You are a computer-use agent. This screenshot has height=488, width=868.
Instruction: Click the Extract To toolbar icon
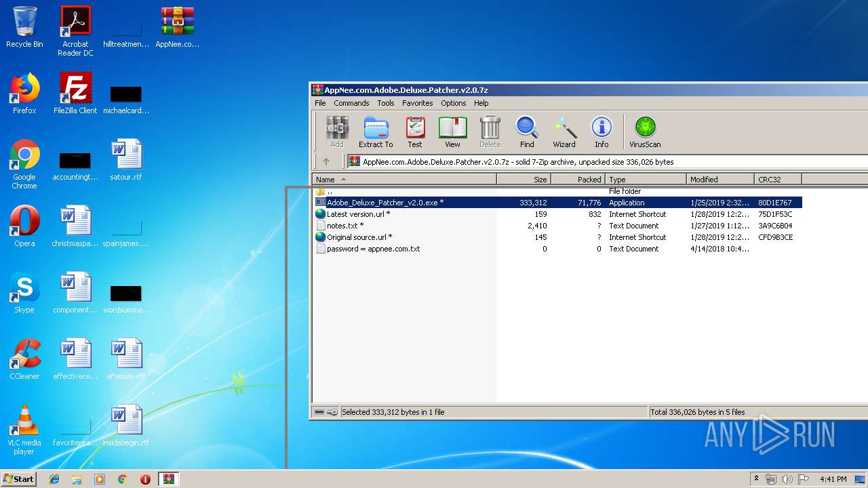click(376, 132)
